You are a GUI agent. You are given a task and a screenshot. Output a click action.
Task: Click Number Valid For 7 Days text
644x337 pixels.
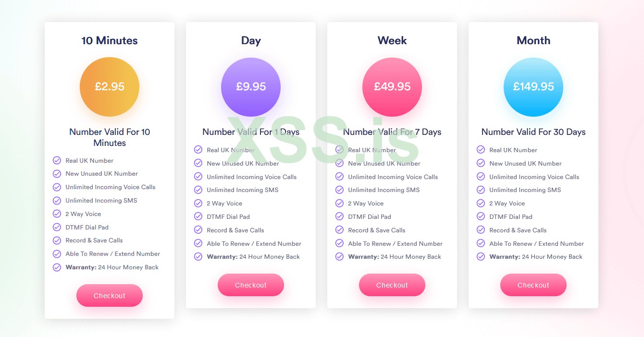392,132
